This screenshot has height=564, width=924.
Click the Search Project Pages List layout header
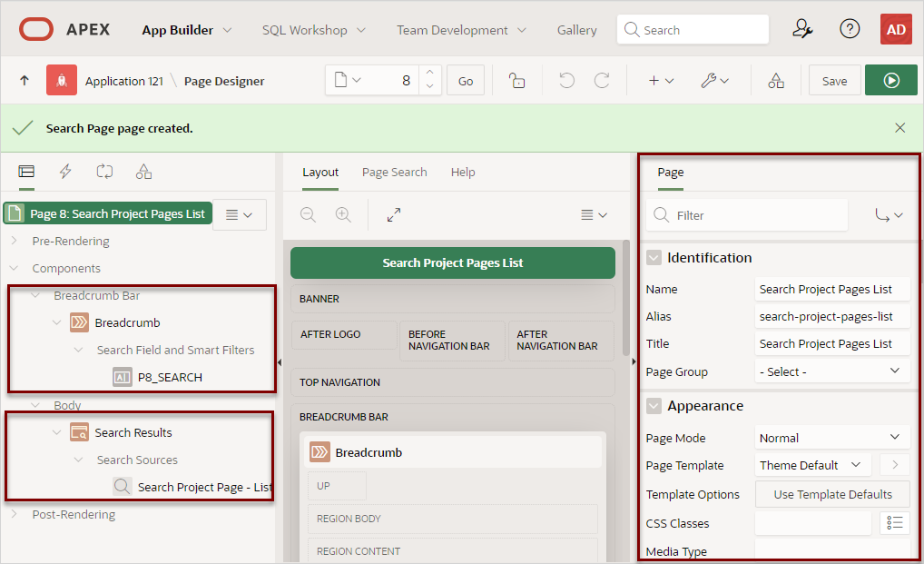(452, 262)
